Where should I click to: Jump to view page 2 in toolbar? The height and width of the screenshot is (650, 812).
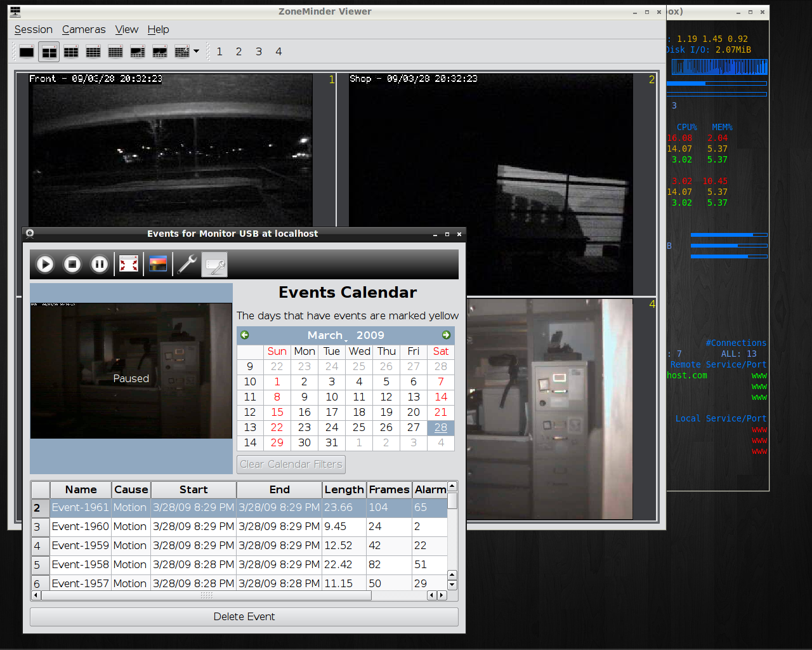[239, 51]
